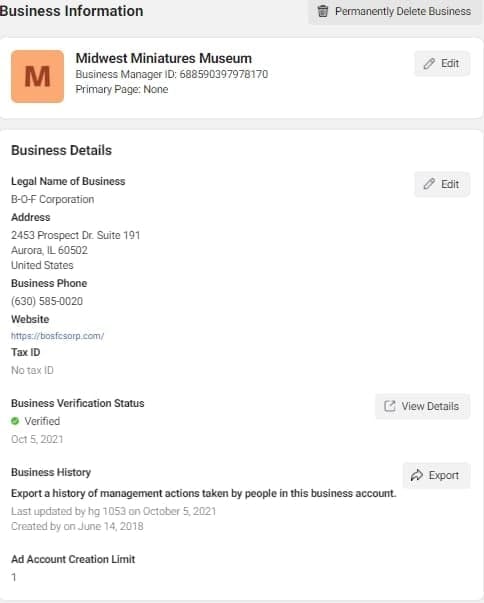Click the trash icon for deleting business
The image size is (484, 603).
coord(323,11)
